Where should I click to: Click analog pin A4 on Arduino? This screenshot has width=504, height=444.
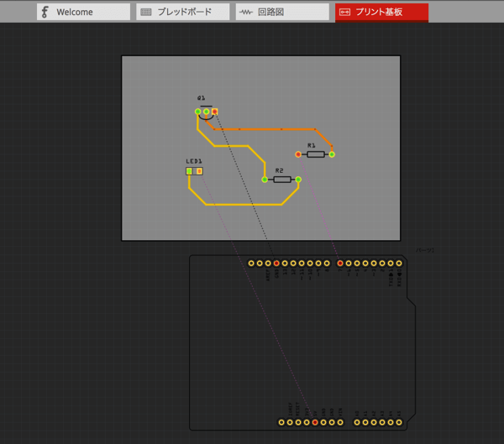click(x=391, y=422)
